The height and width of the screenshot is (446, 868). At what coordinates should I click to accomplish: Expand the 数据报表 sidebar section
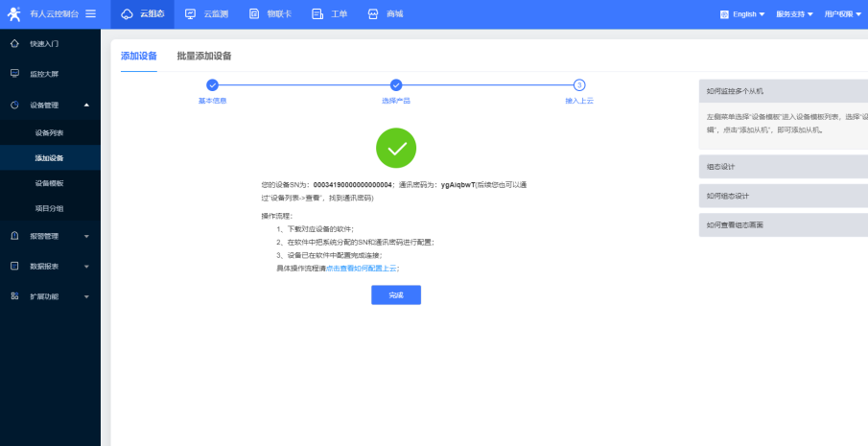[x=86, y=266]
